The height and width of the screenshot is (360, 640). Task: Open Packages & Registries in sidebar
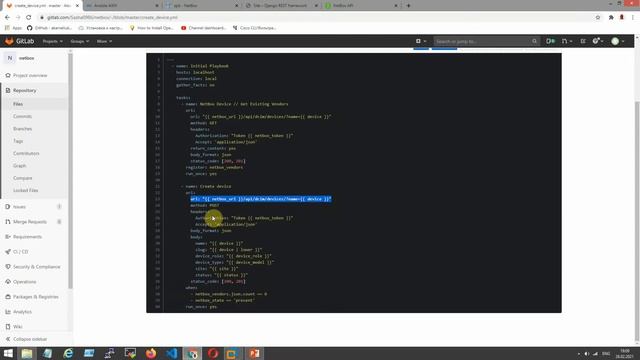(36, 297)
